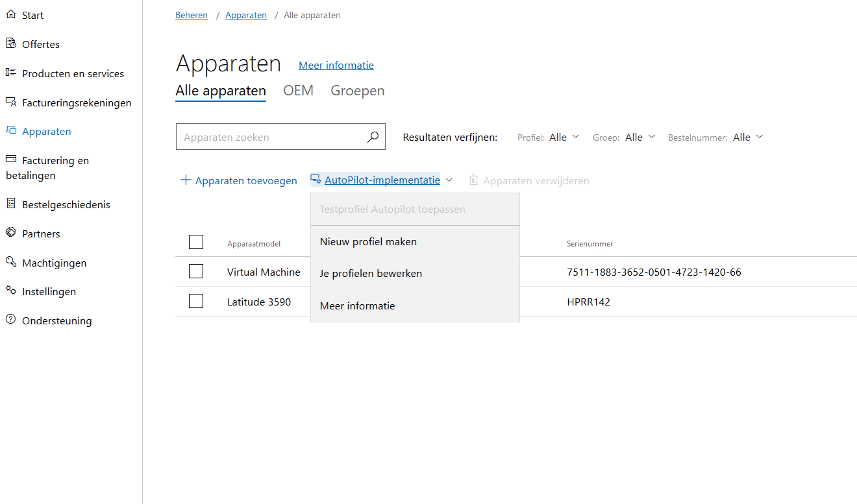
Task: Click the Facturering en betalingen card icon
Action: (10, 160)
